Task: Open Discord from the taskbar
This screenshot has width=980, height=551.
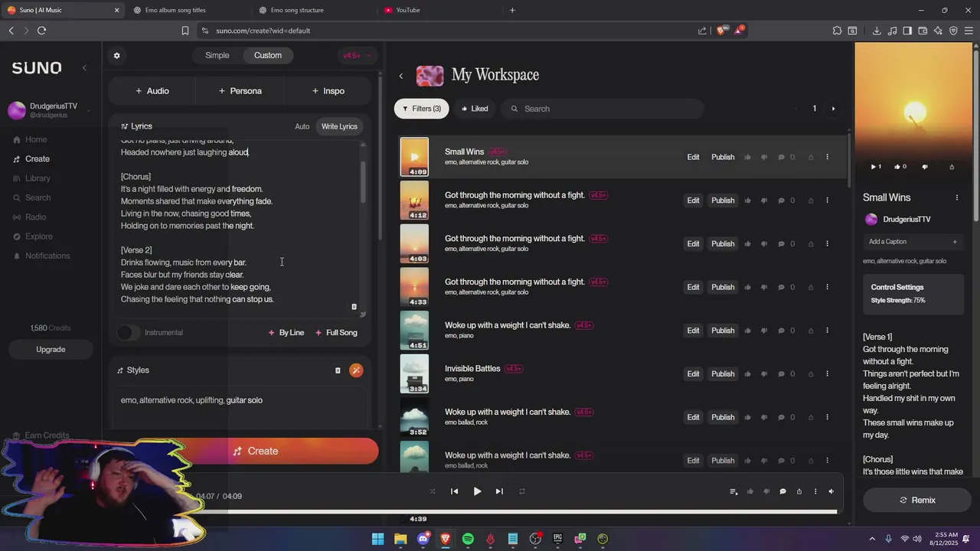Action: 423,539
